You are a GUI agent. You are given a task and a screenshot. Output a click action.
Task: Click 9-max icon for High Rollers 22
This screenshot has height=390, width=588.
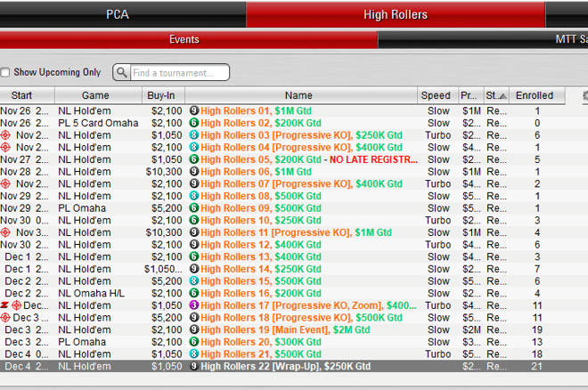coord(194,366)
